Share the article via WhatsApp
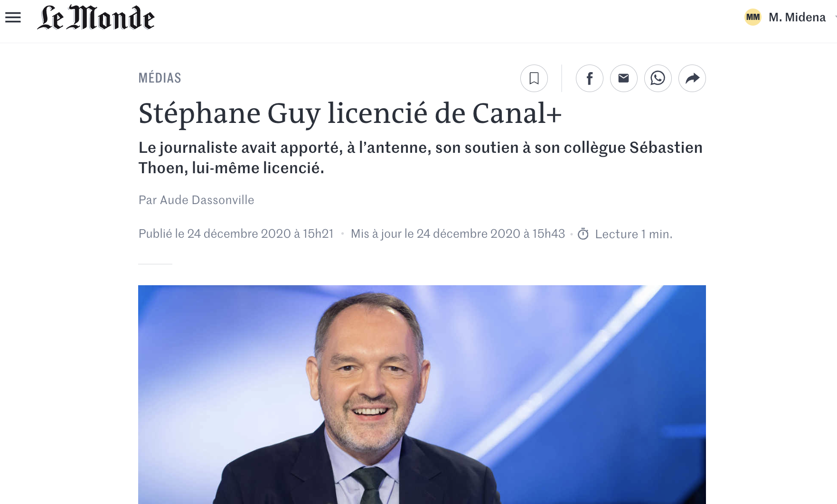Viewport: 837px width, 504px height. pyautogui.click(x=658, y=78)
